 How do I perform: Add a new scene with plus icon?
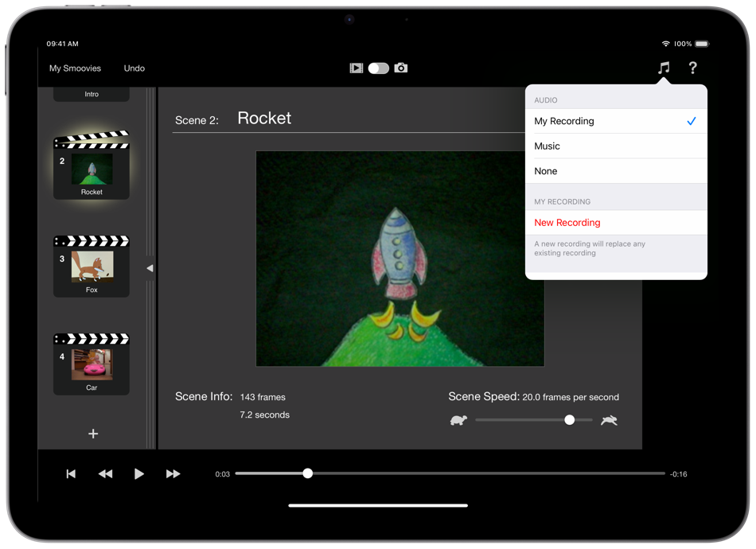click(93, 434)
